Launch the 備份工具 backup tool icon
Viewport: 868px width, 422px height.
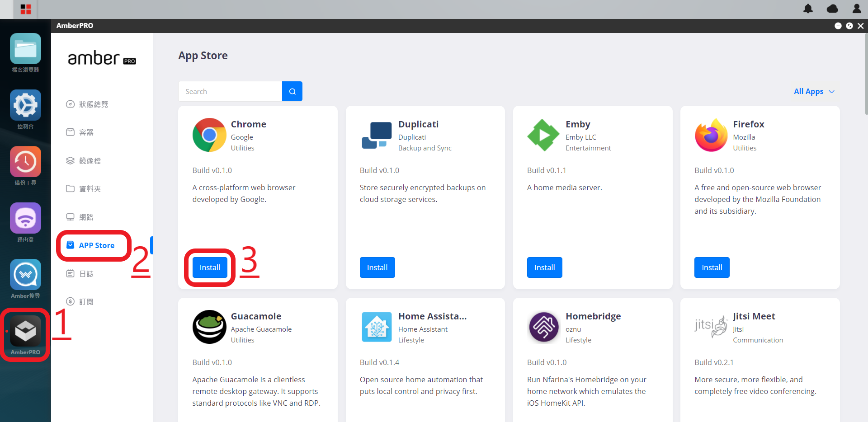coord(25,162)
